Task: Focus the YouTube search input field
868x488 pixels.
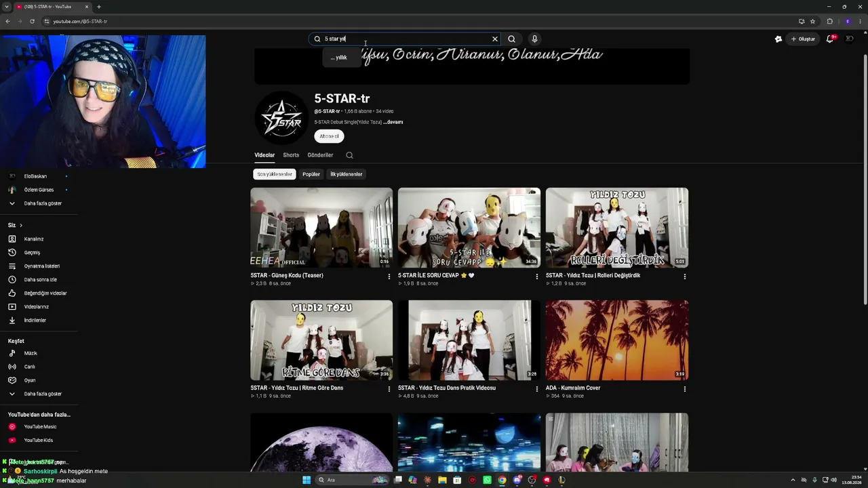Action: coord(404,39)
